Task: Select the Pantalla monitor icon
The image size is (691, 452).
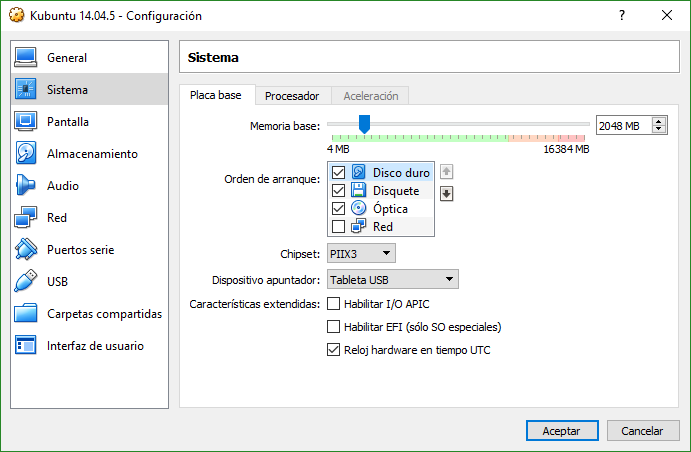Action: [x=26, y=122]
